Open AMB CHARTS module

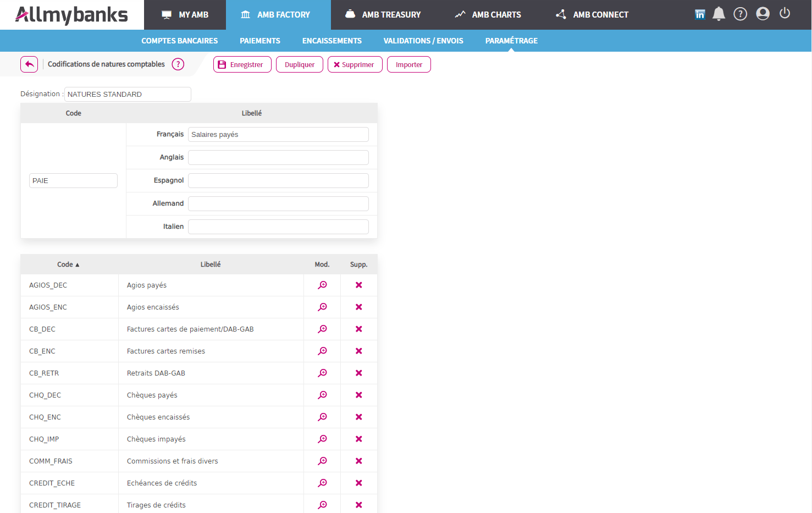(x=488, y=15)
